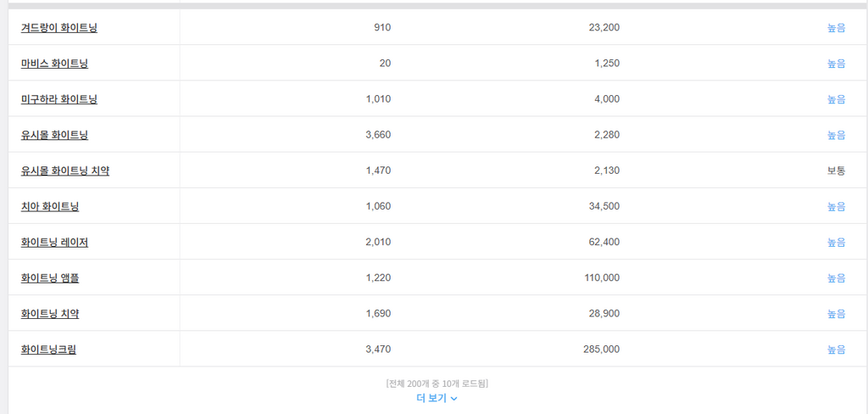Click the 285,000 value cell
The image size is (868, 414).
(x=601, y=349)
